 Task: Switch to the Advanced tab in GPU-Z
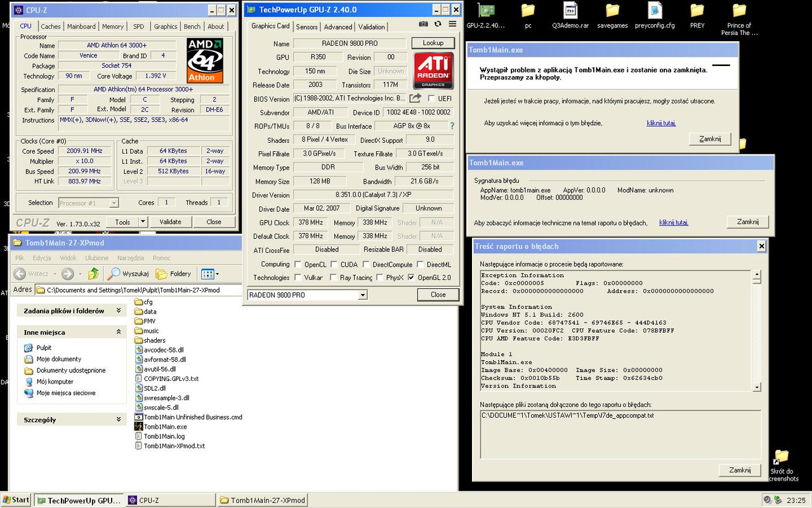coord(337,27)
